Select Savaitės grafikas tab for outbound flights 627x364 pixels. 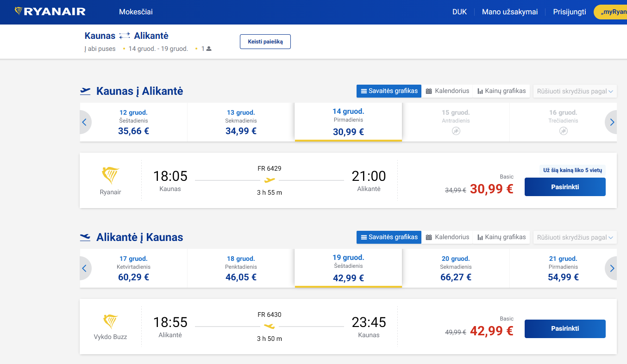(x=389, y=91)
